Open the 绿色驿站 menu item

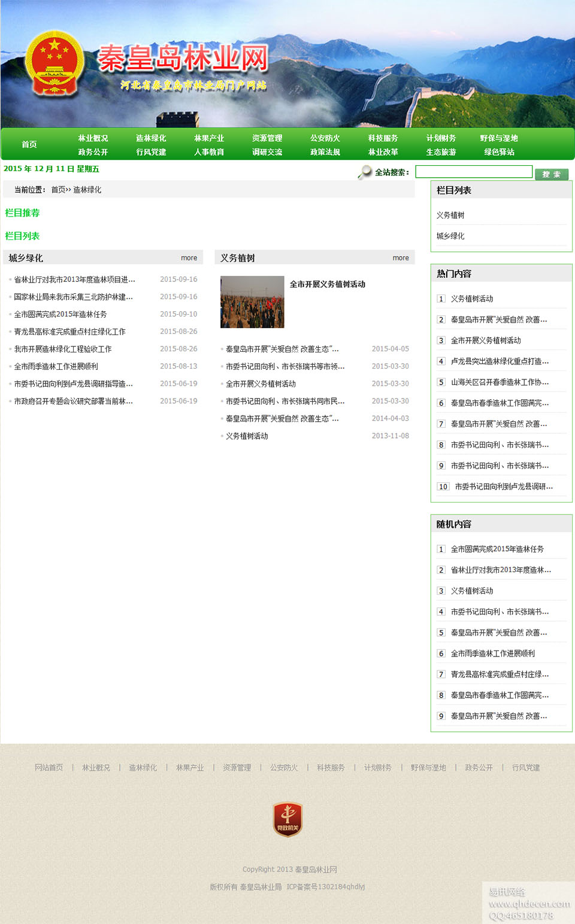pyautogui.click(x=500, y=152)
